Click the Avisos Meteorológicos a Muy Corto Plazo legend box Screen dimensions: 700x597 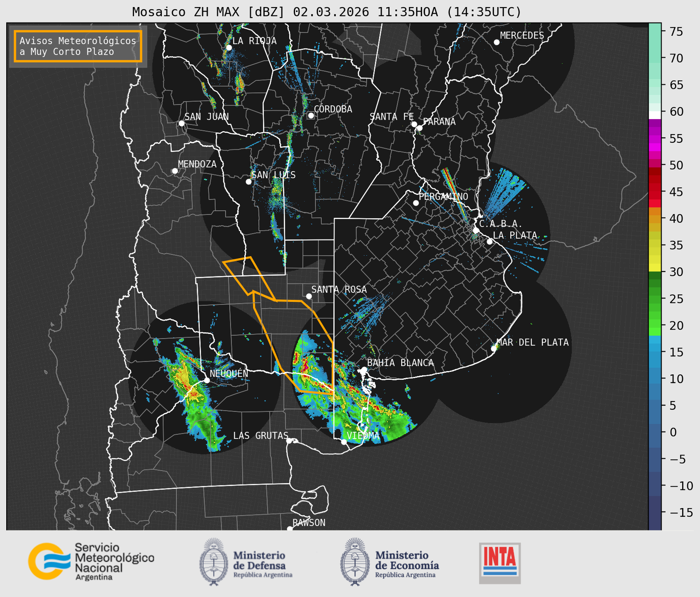pyautogui.click(x=78, y=46)
